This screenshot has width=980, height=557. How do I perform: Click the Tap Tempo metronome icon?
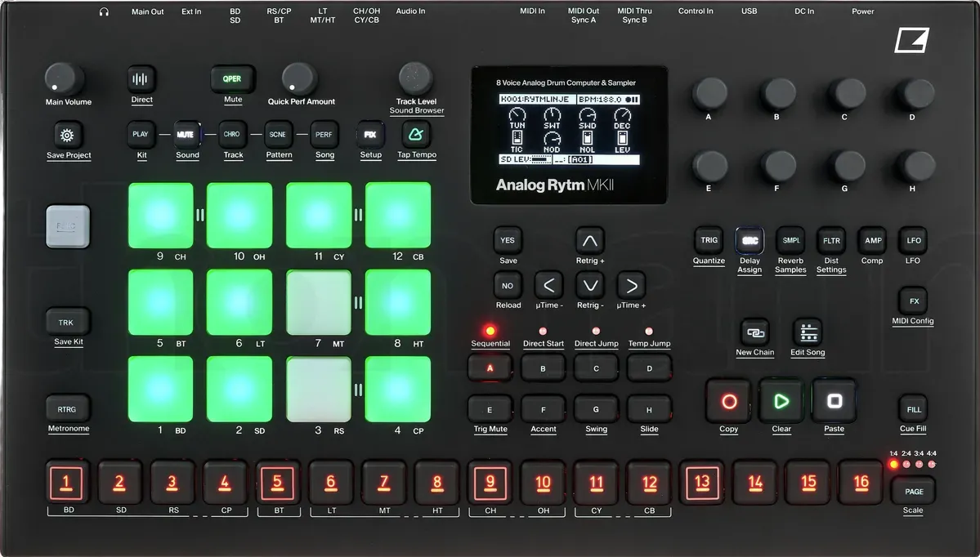[416, 136]
